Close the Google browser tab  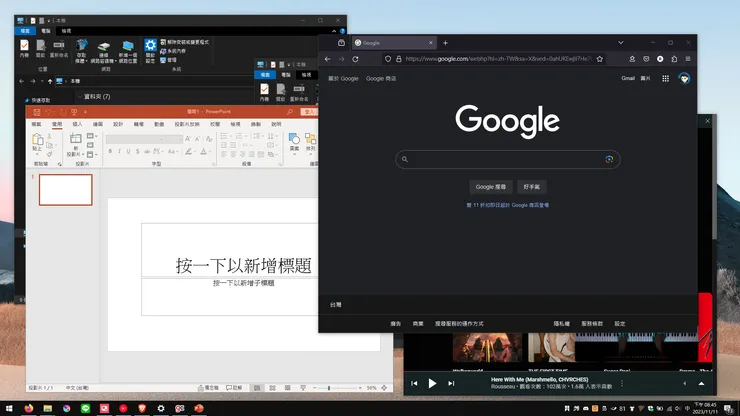(430, 43)
